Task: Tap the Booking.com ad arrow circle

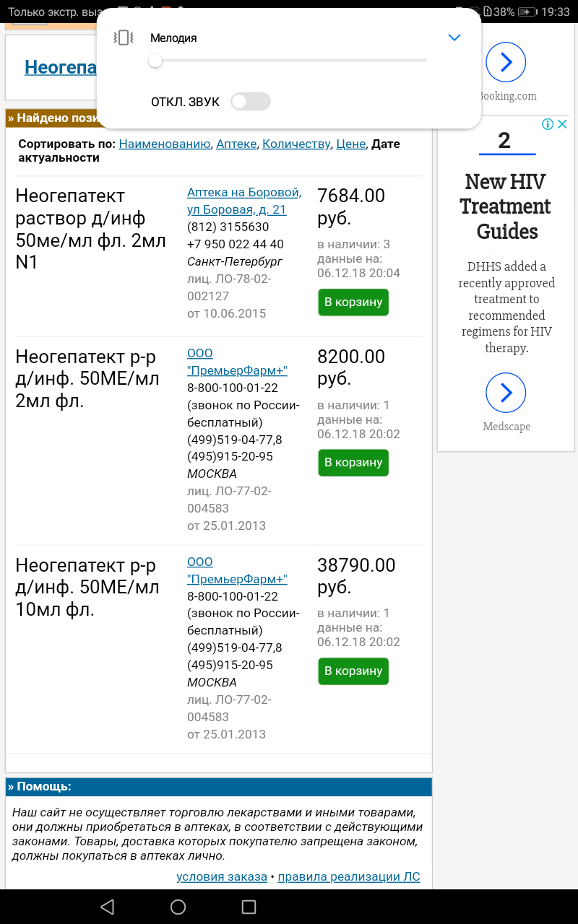Action: coord(506,63)
